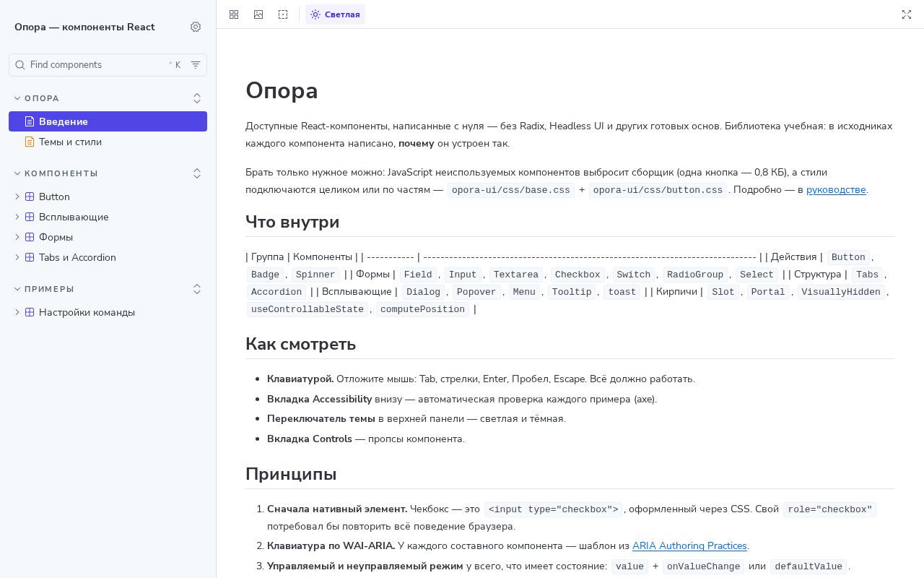Click the search magnifier icon
The height and width of the screenshot is (578, 924).
20,65
